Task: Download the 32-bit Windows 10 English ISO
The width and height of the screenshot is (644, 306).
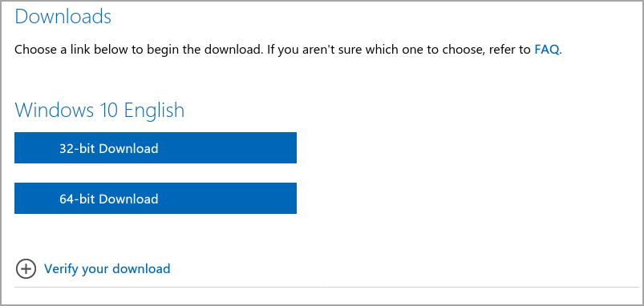Action: click(156, 147)
